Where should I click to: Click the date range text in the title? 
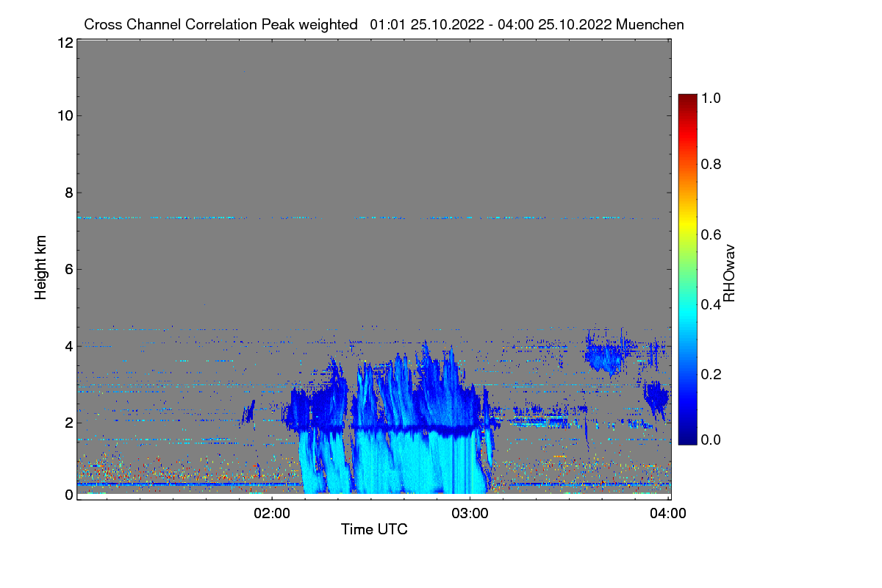click(x=491, y=24)
